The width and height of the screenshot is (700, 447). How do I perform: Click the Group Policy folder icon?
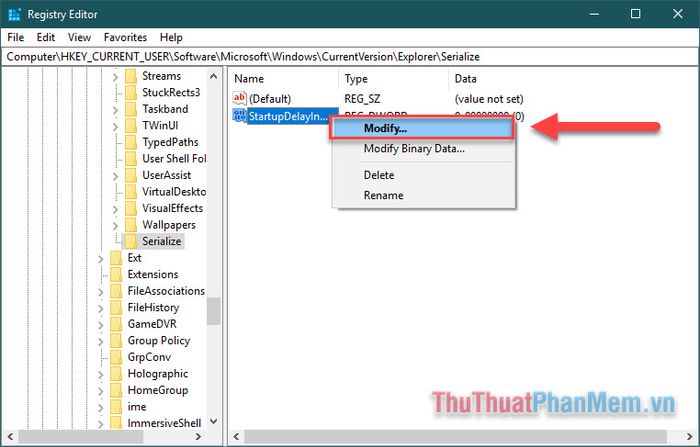(116, 341)
